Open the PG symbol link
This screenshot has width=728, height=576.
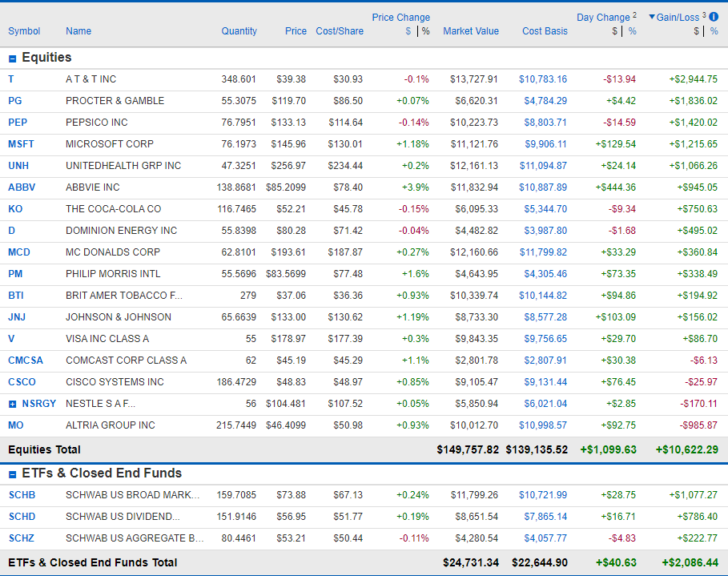15,101
